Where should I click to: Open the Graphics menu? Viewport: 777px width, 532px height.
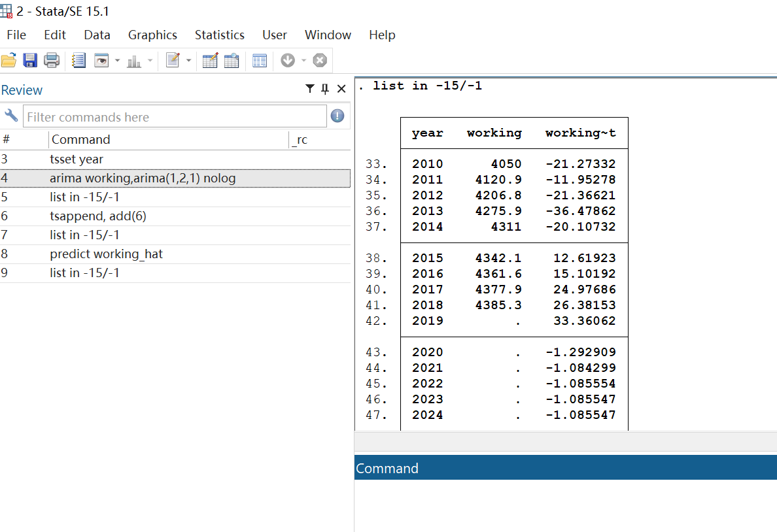[x=152, y=35]
